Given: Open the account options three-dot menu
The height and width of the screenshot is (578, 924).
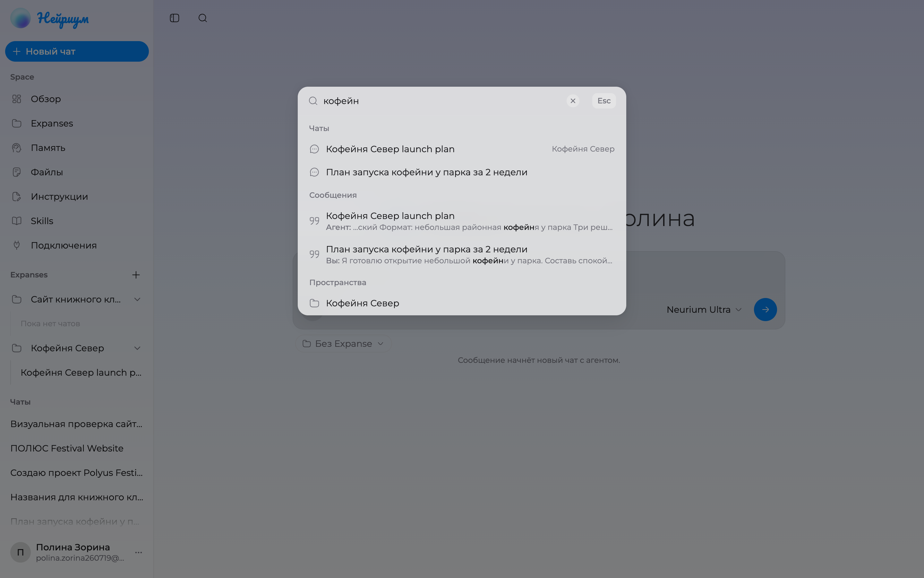Looking at the screenshot, I should click(x=139, y=552).
